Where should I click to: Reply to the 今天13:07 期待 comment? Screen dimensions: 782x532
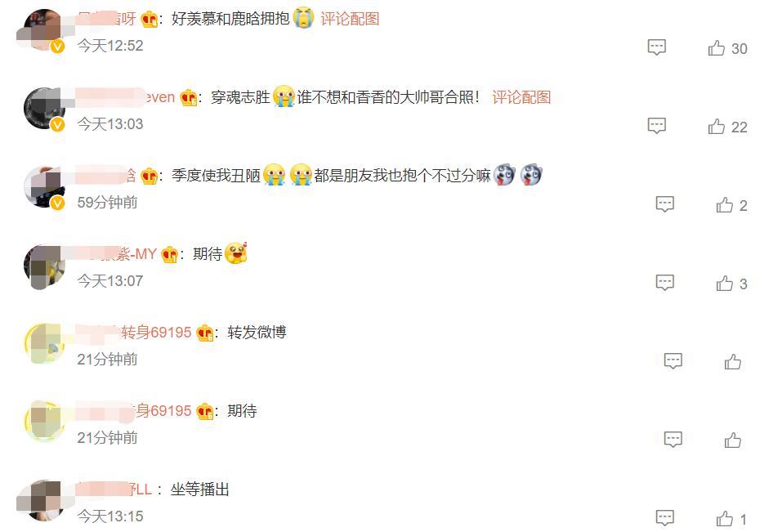click(x=664, y=282)
